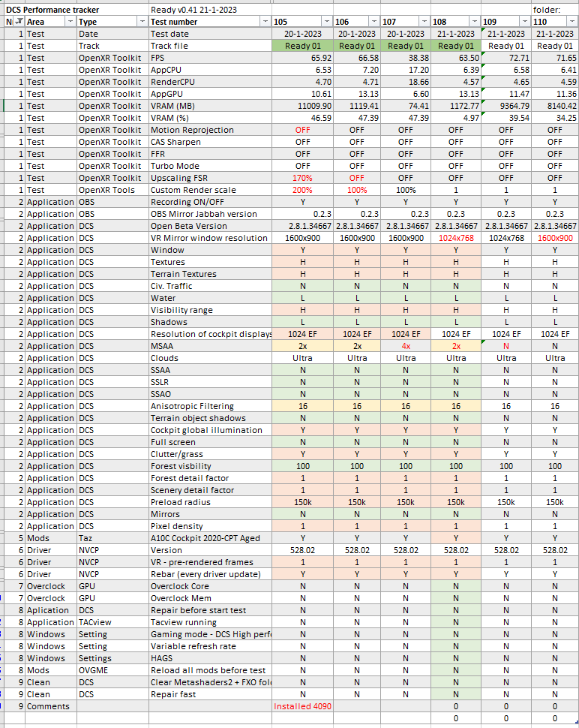The image size is (579, 728).
Task: Select the 'Variable refresh rate' cell
Action: 210,647
